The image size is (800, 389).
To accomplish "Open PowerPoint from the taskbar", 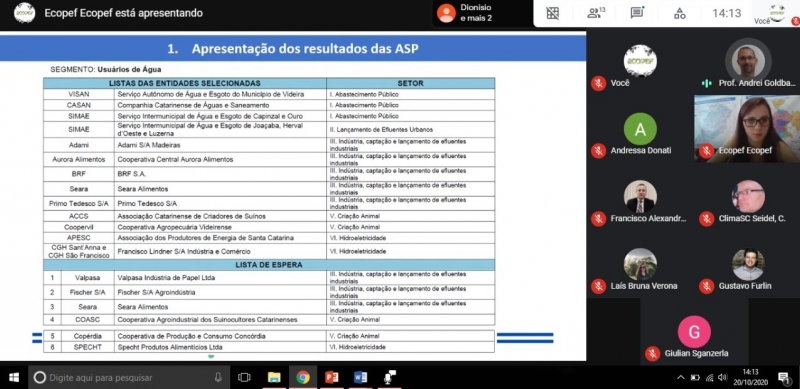I will pyautogui.click(x=332, y=377).
